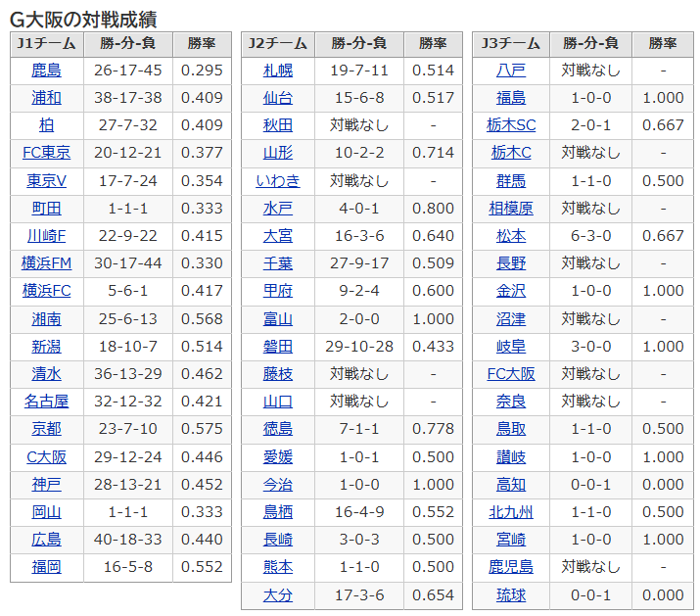Click the 岐阜 team link
Screen dimensions: 700x616
(x=511, y=347)
